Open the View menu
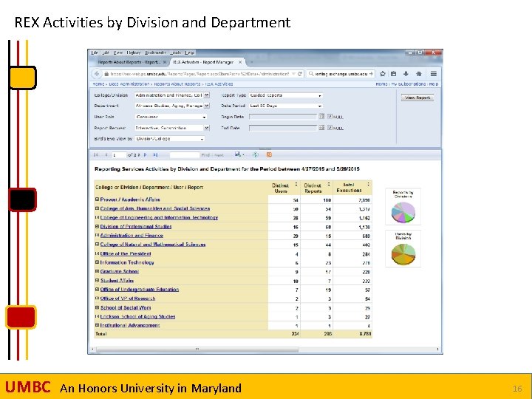 pos(117,52)
